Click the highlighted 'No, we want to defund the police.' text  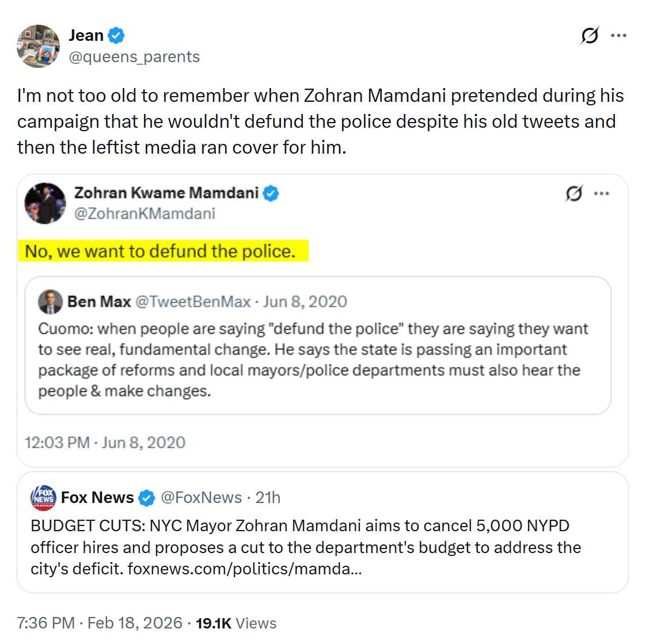pos(160,251)
